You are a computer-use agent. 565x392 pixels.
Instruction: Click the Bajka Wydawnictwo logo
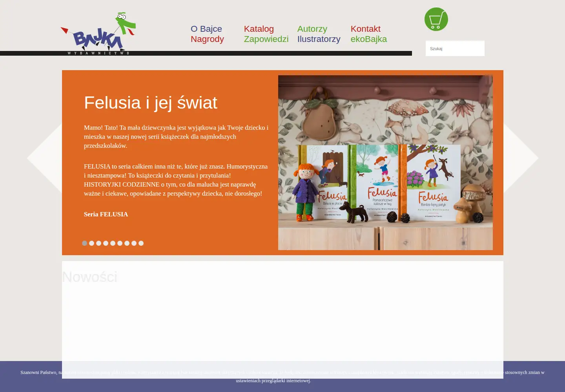point(98,33)
